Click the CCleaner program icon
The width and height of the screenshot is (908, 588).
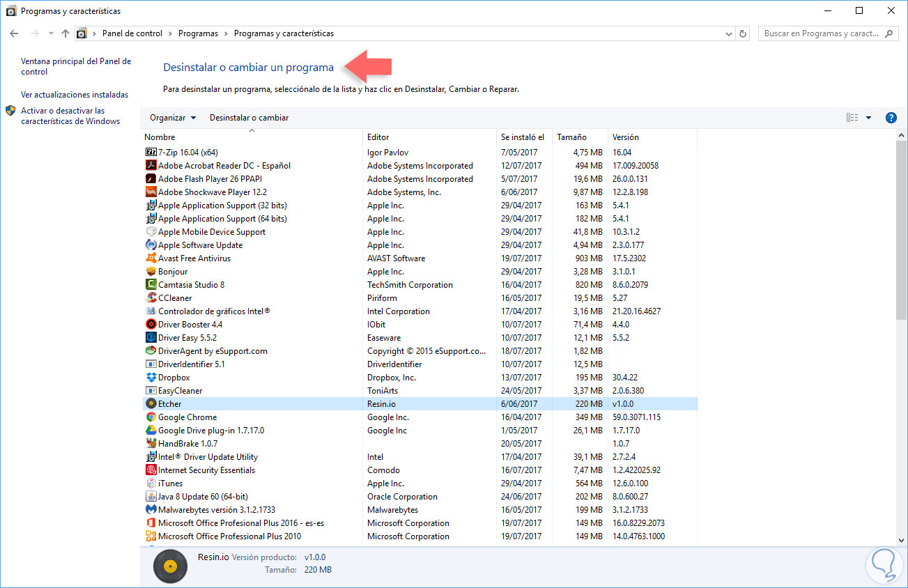(151, 297)
